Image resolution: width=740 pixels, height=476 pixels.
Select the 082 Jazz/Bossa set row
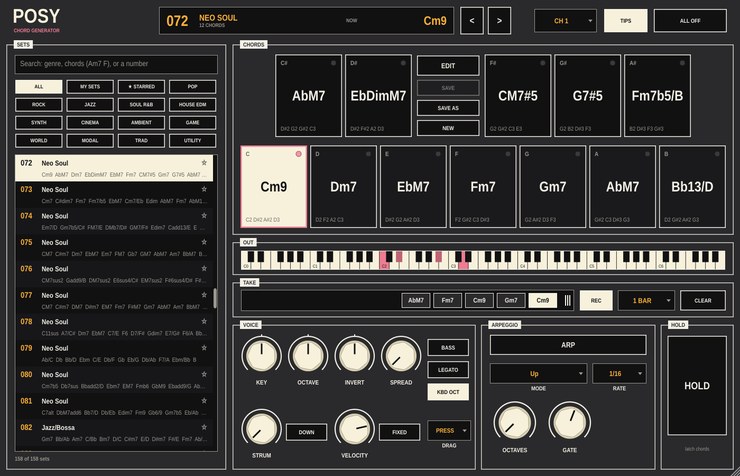click(114, 432)
